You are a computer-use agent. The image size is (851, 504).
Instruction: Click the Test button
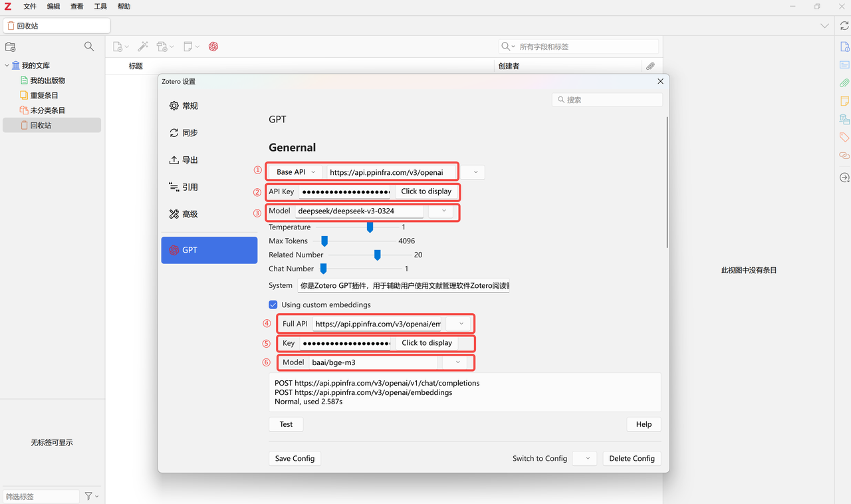286,424
